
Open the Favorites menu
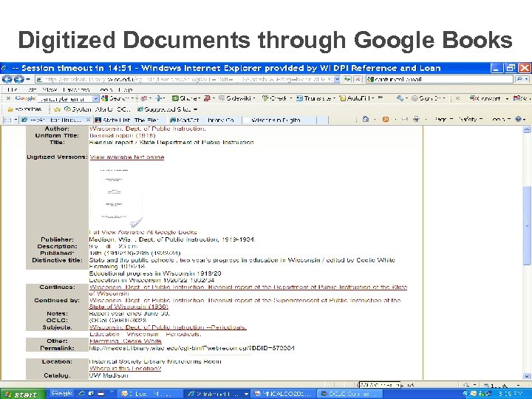point(76,89)
